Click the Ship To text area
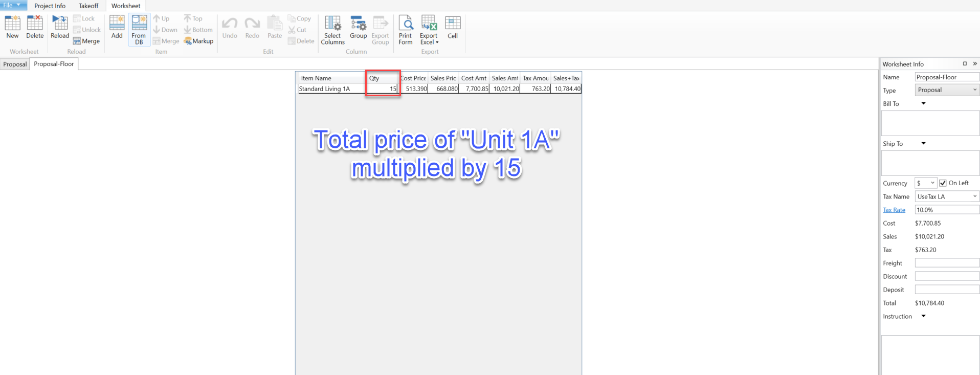This screenshot has height=375, width=980. pos(930,163)
